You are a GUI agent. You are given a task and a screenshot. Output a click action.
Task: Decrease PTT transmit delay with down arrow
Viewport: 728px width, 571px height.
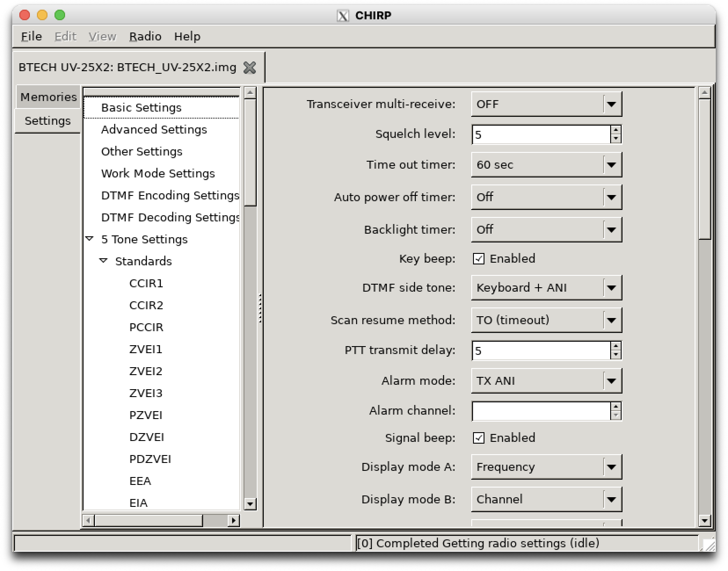click(x=616, y=355)
